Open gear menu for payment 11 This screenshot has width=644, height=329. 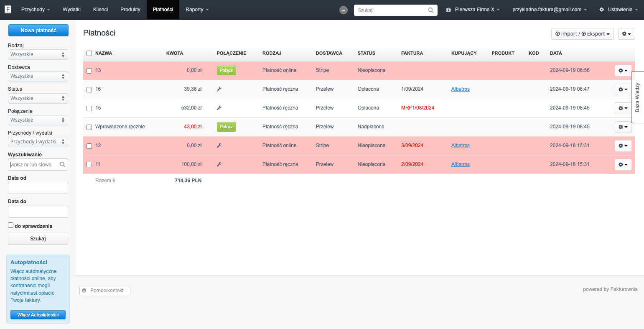(623, 165)
